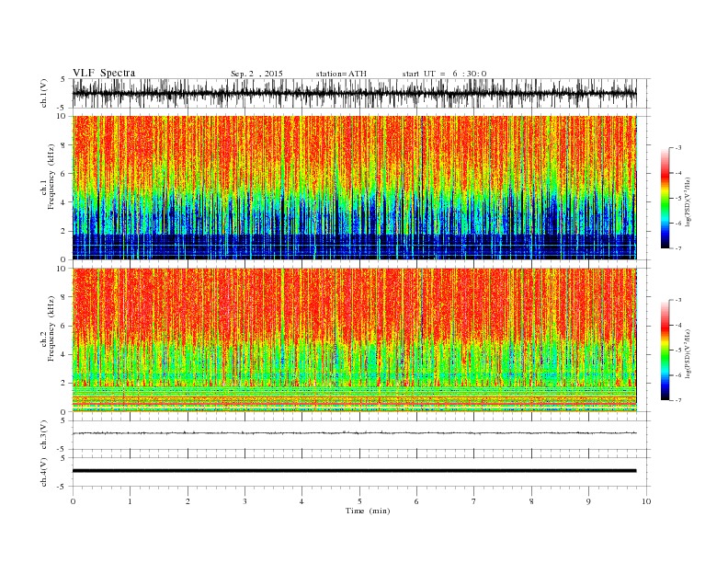Click the "Time (min)" x-axis title
This screenshot has width=728, height=563.
coord(368,511)
